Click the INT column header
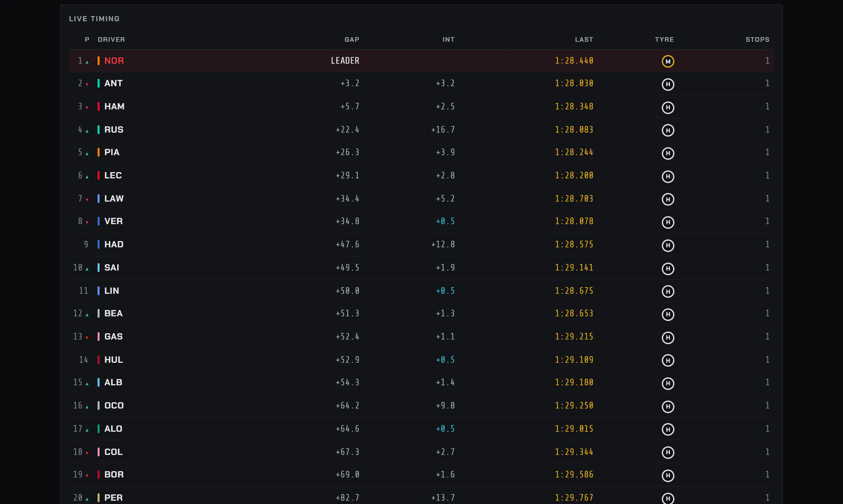The width and height of the screenshot is (843, 504). 448,39
